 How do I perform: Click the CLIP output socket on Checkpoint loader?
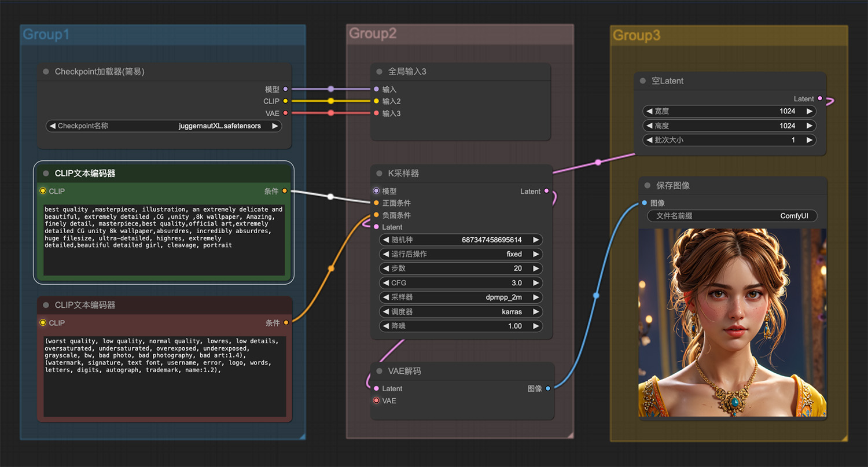(x=285, y=101)
